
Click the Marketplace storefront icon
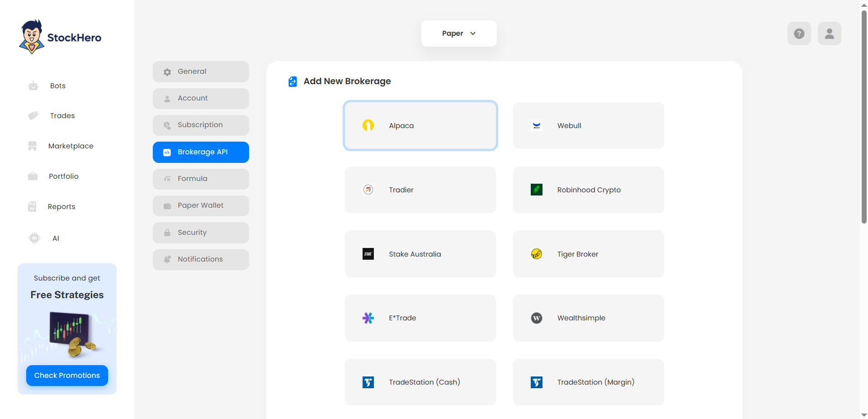pyautogui.click(x=33, y=146)
